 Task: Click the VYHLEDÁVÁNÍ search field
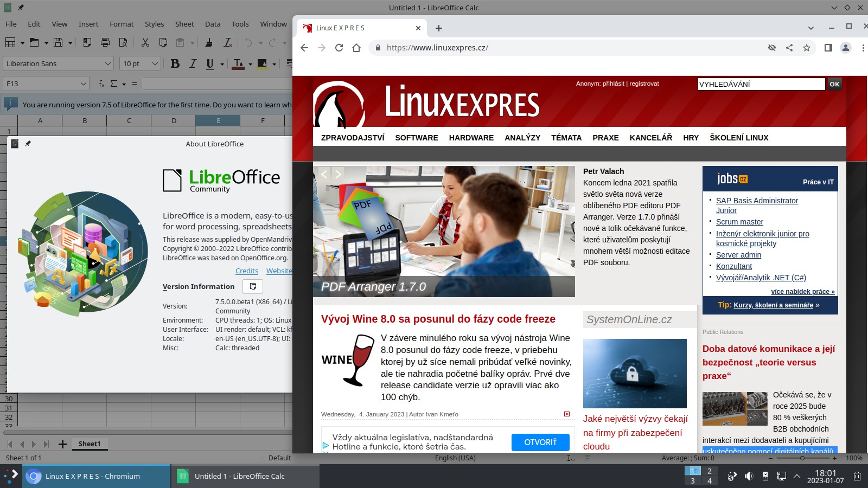tap(761, 84)
